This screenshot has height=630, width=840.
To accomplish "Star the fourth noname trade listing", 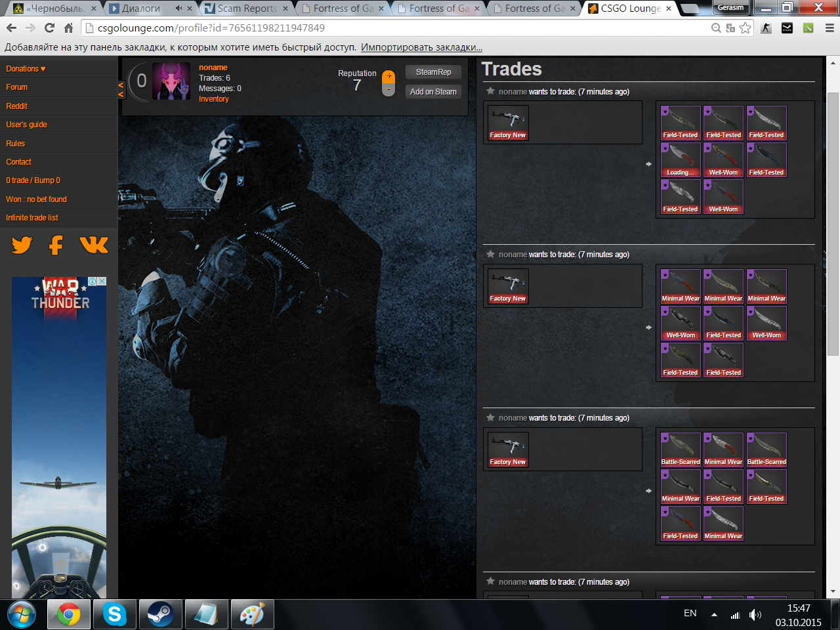I will [490, 581].
